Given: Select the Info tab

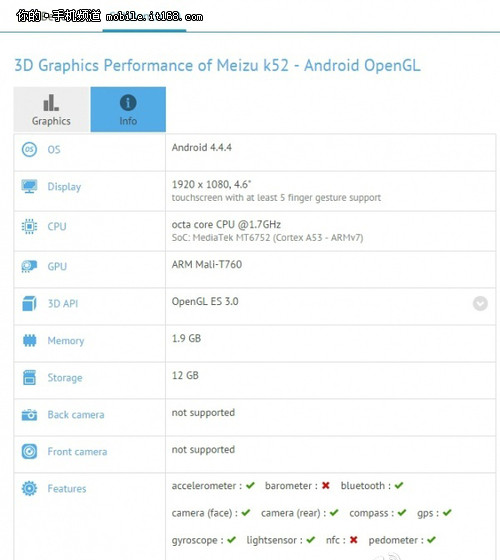Looking at the screenshot, I should (x=128, y=109).
